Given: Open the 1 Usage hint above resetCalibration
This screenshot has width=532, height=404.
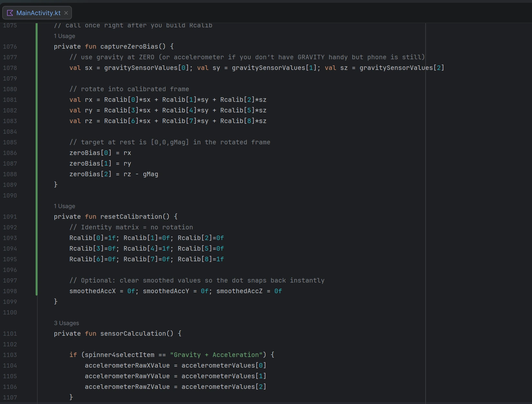Looking at the screenshot, I should 64,206.
